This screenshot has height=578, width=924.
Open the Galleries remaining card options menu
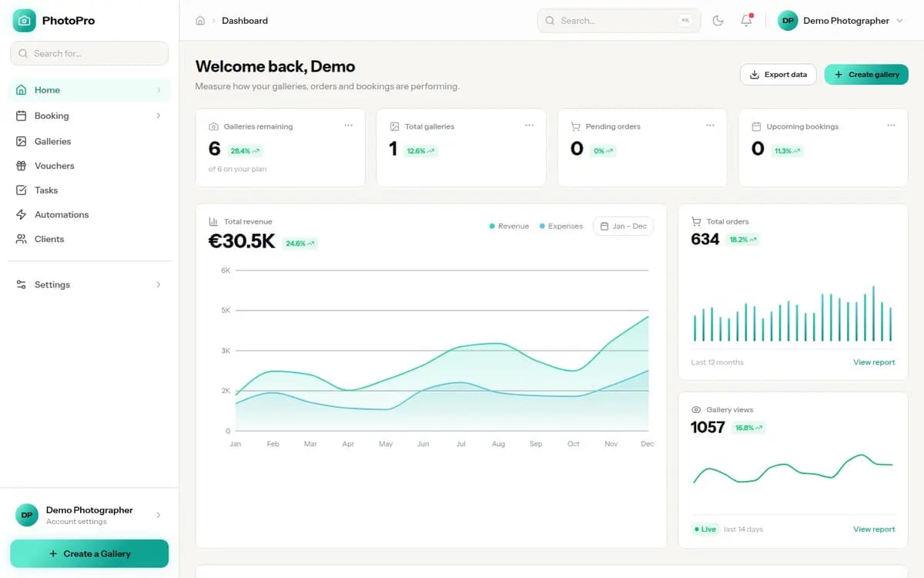click(348, 126)
